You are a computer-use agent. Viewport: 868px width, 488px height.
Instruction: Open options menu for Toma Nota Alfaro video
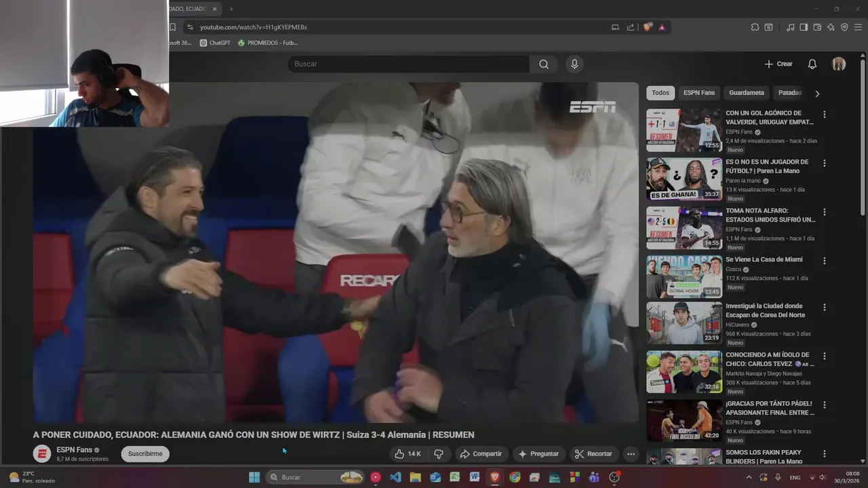point(825,212)
